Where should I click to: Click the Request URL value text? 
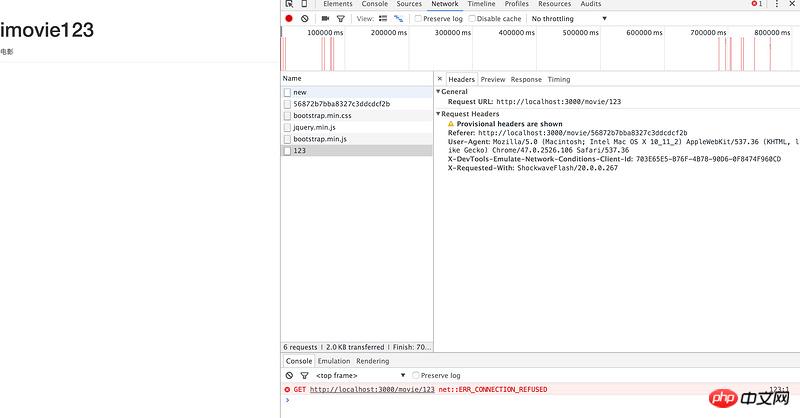pyautogui.click(x=559, y=102)
